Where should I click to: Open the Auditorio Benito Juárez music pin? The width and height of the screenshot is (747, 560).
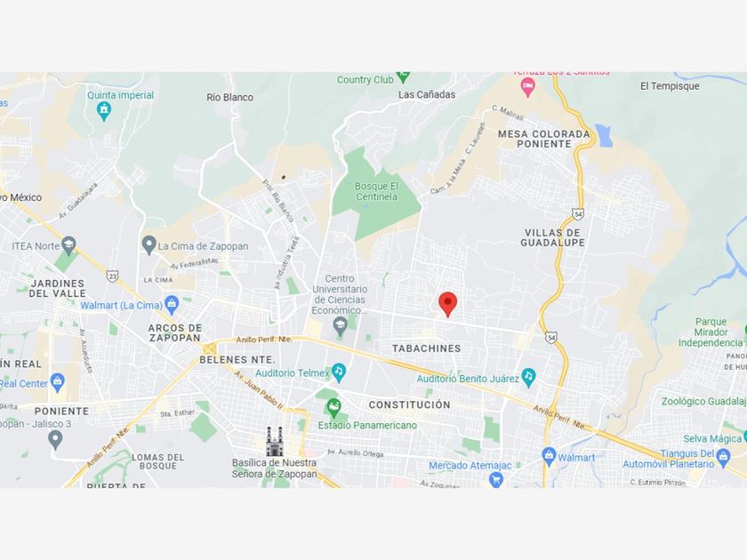[x=528, y=377]
